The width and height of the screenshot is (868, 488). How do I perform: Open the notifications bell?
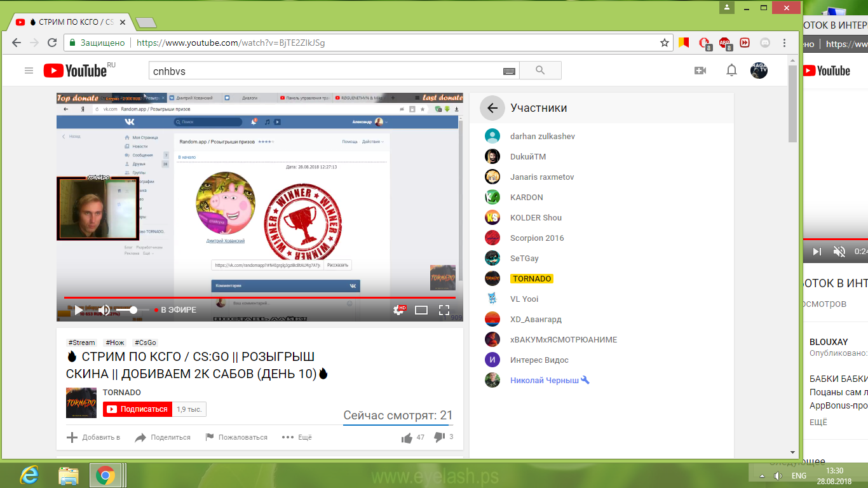point(731,71)
